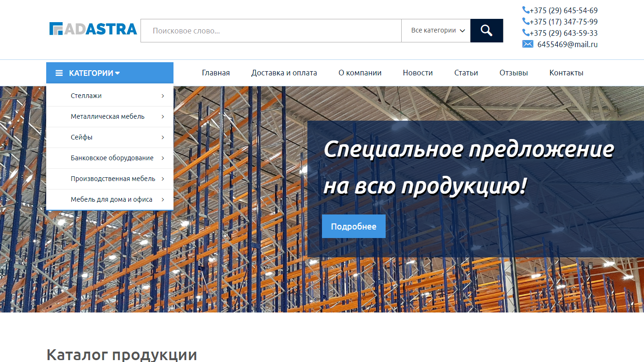Click the ADASTRA logo
This screenshot has height=362, width=644.
[93, 29]
